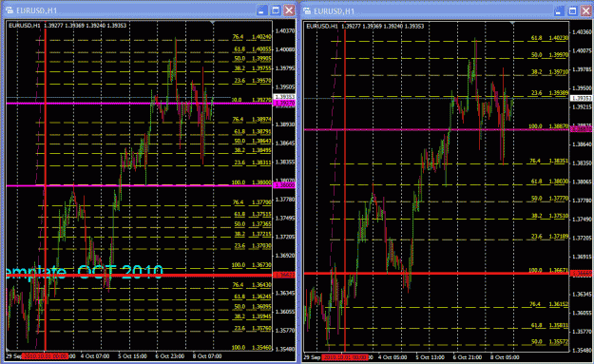This screenshot has width=594, height=364.
Task: Click the '4 Oct 05:00' time label
Action: point(393,357)
